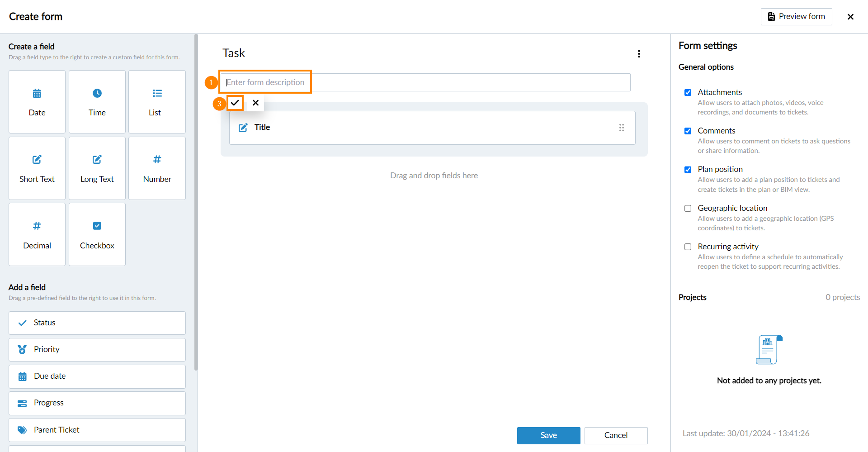
Task: Choose the List field type icon
Action: coord(157,94)
